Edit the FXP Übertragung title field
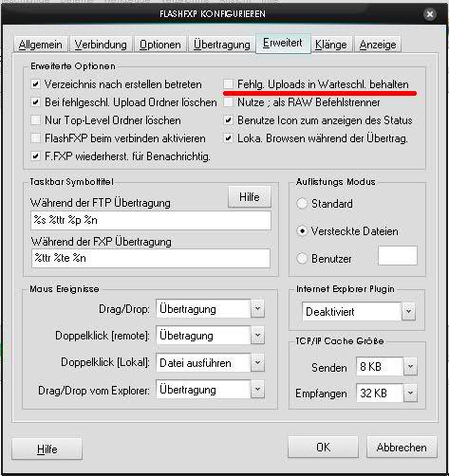 click(x=151, y=258)
